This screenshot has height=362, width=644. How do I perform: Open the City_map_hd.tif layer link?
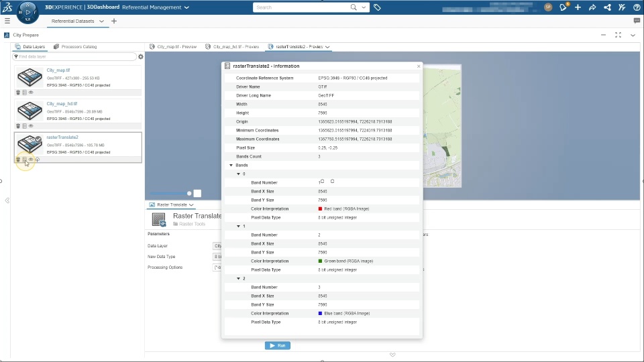tap(62, 104)
